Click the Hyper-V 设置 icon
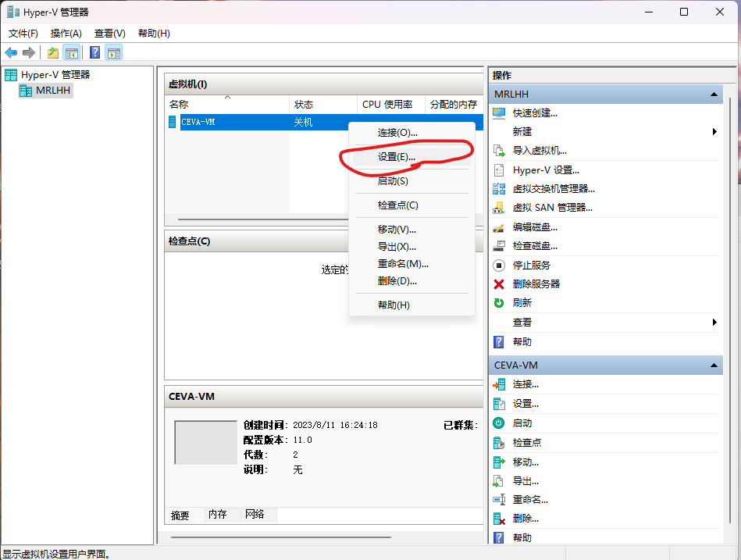This screenshot has width=741, height=560. [499, 170]
